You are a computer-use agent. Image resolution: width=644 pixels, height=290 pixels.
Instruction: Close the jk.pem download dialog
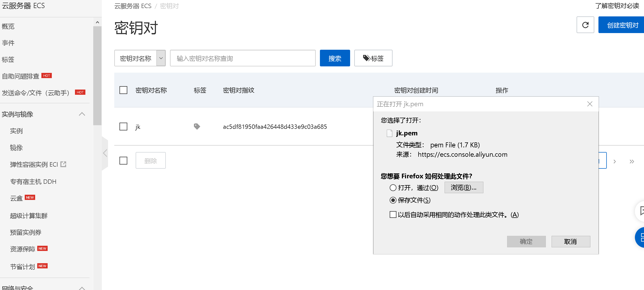pyautogui.click(x=590, y=104)
